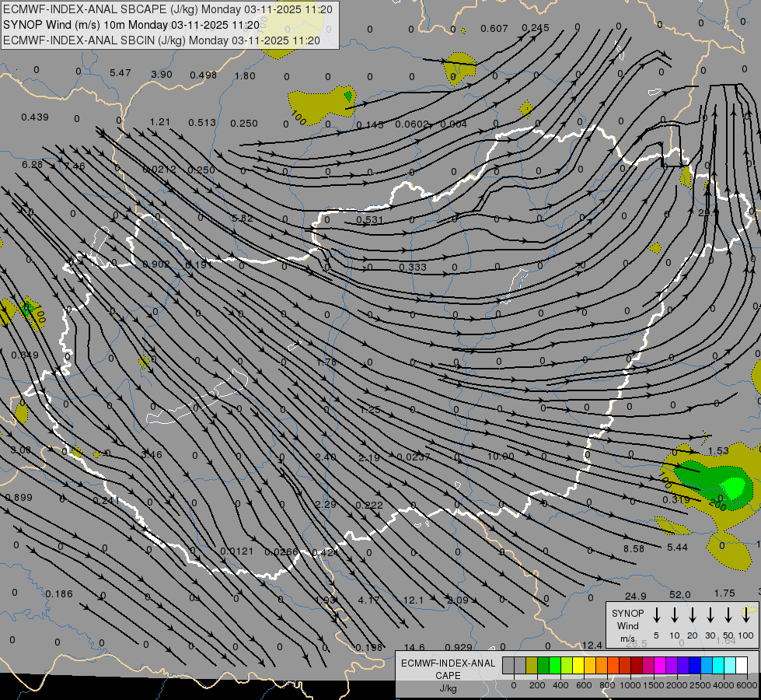Image resolution: width=761 pixels, height=700 pixels.
Task: Click the map value 7.46
Action: [x=75, y=166]
